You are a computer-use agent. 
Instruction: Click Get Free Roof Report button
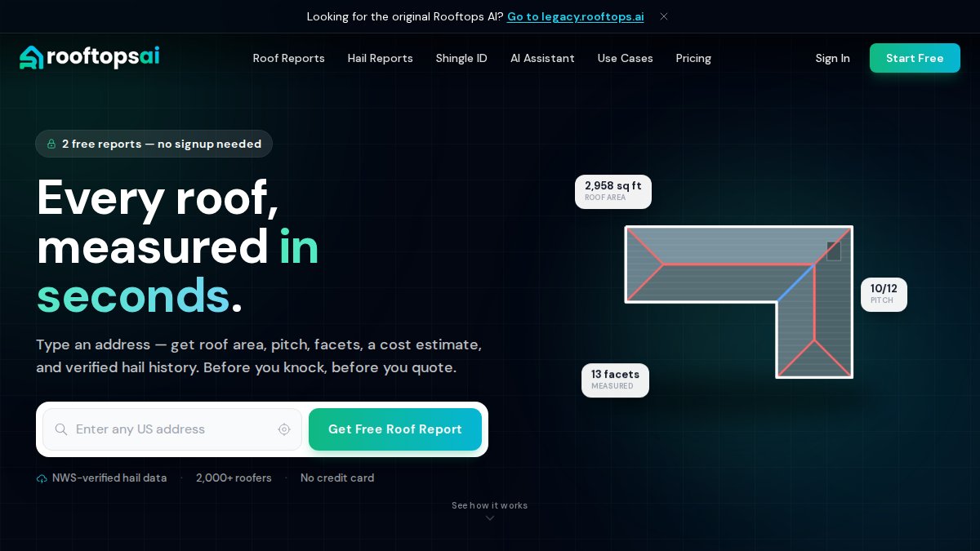coord(395,429)
